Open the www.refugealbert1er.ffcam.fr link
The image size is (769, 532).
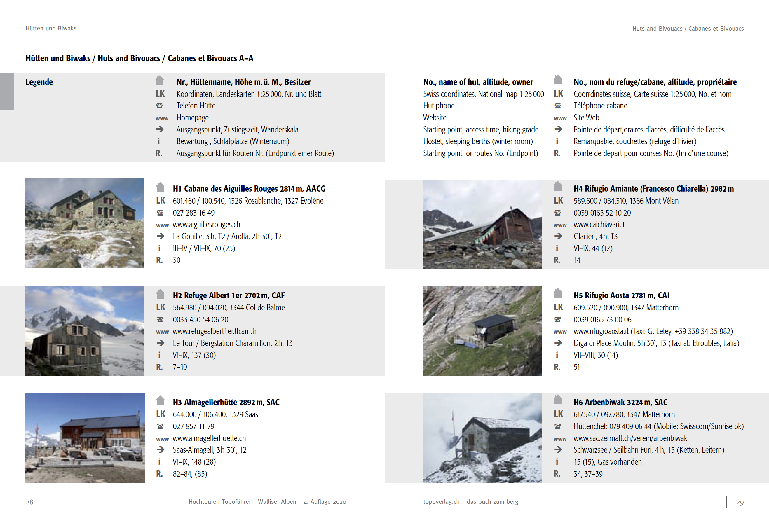click(x=215, y=331)
